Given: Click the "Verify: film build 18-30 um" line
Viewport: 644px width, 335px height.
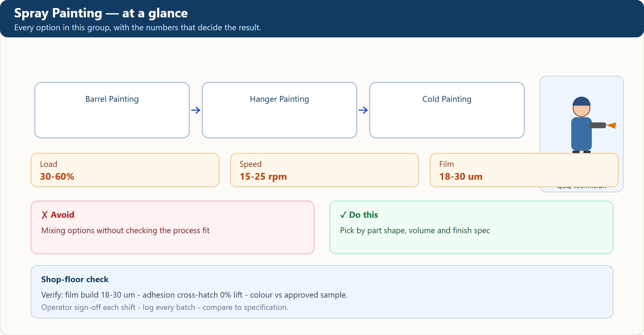Looking at the screenshot, I should tap(194, 295).
